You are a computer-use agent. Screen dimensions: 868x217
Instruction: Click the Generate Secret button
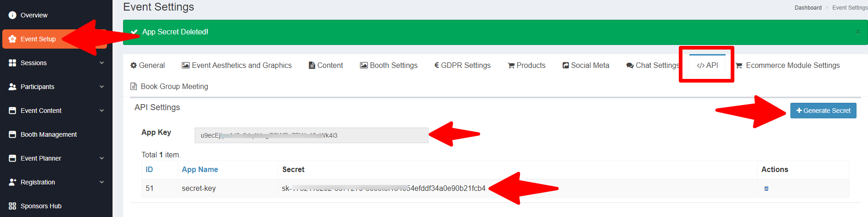[x=823, y=111]
